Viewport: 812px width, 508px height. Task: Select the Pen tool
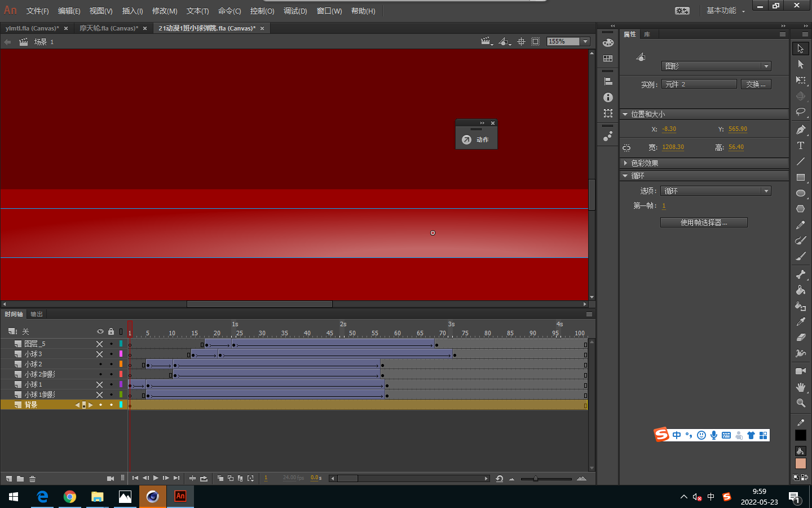800,130
